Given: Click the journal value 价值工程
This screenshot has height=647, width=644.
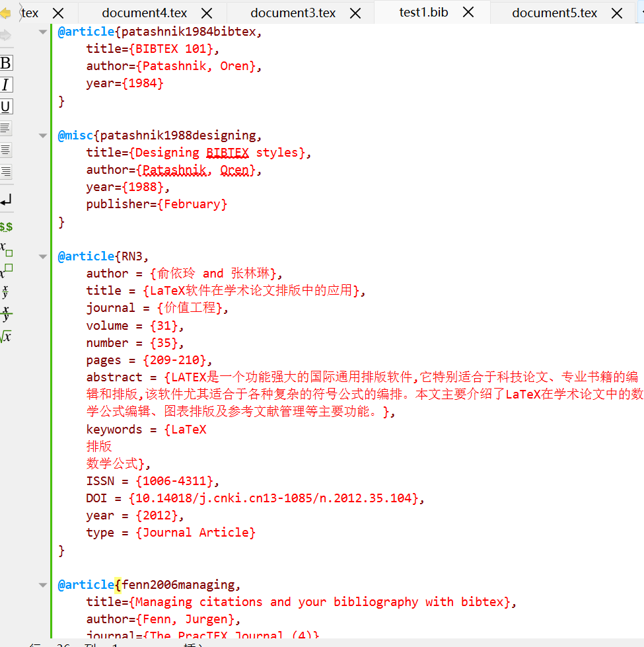Looking at the screenshot, I should pyautogui.click(x=190, y=308).
